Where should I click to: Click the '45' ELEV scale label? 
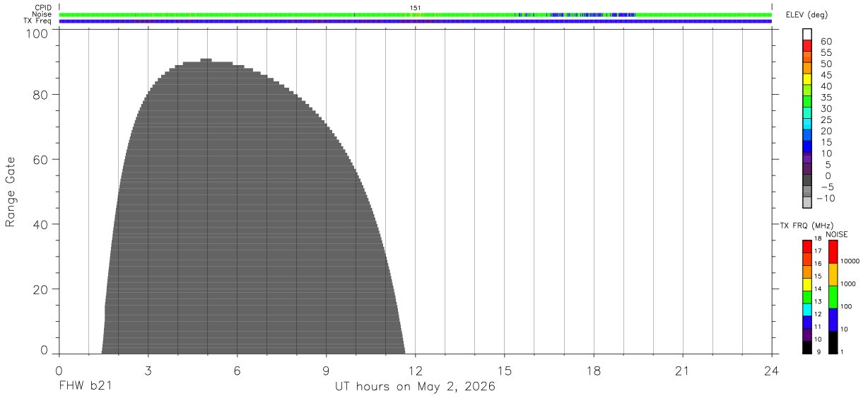[x=826, y=75]
